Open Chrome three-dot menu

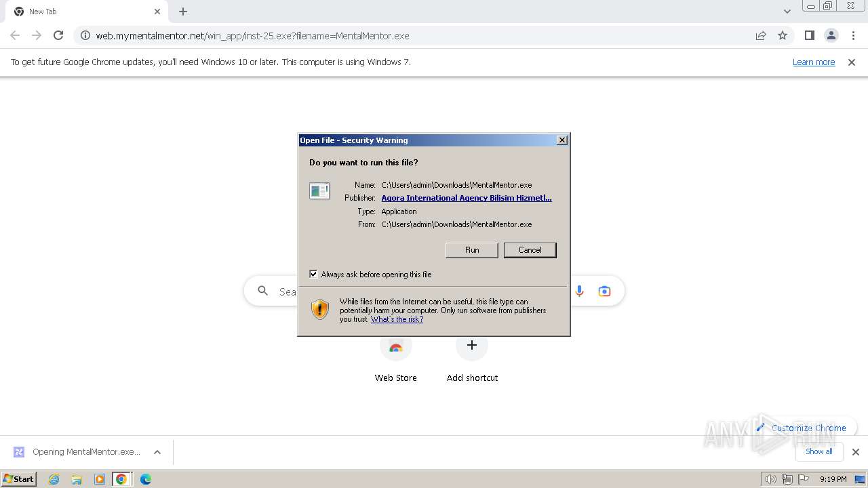tap(854, 35)
